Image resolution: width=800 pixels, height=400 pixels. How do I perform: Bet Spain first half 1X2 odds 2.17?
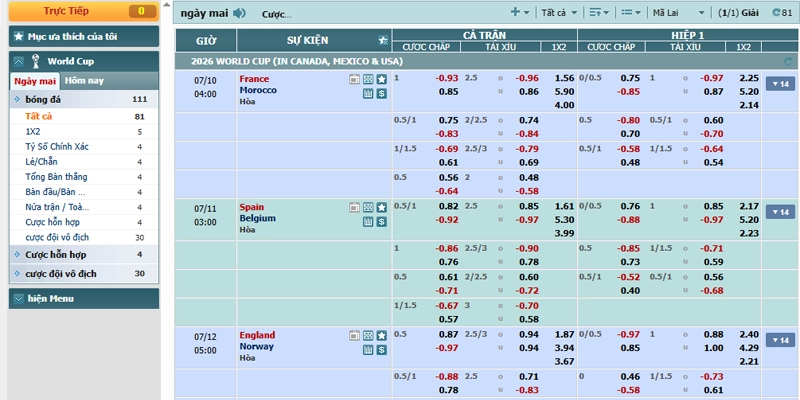(749, 207)
